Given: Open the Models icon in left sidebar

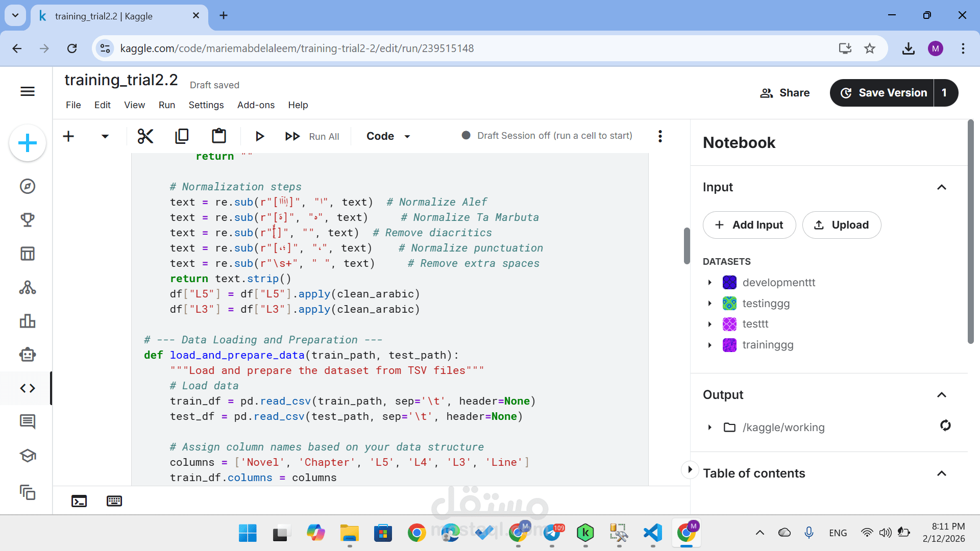Looking at the screenshot, I should 28,288.
